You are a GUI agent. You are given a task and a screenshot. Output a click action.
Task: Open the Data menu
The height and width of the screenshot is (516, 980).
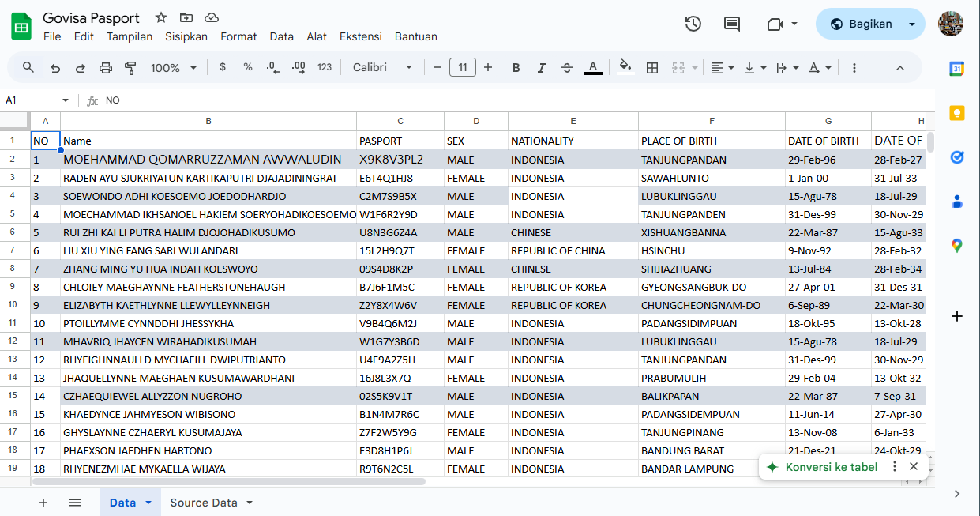click(x=282, y=36)
